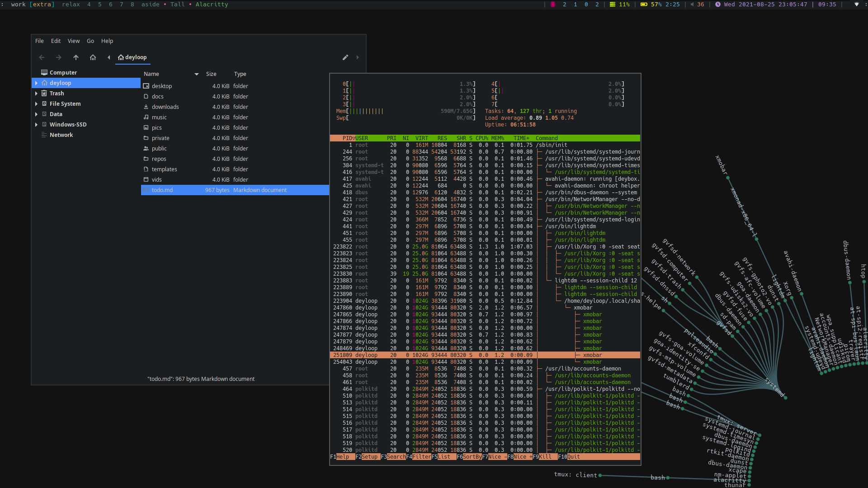Expand the Windows-SSD tree node
This screenshot has width=868, height=488.
tap(36, 125)
